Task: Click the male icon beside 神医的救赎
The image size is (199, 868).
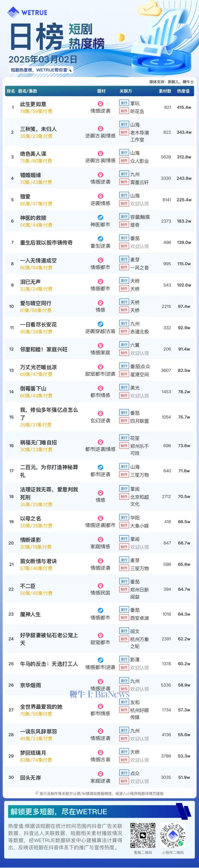Action: 100,218
